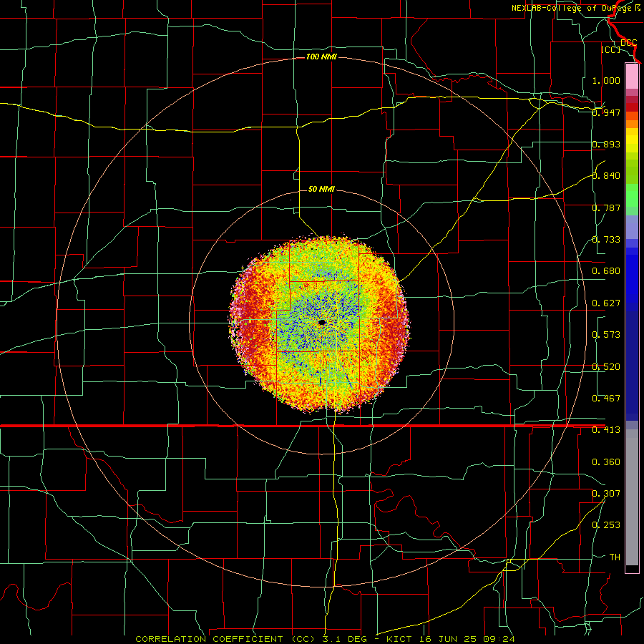Click the DCC label near the top
This screenshot has height=644, width=644.
[x=629, y=43]
